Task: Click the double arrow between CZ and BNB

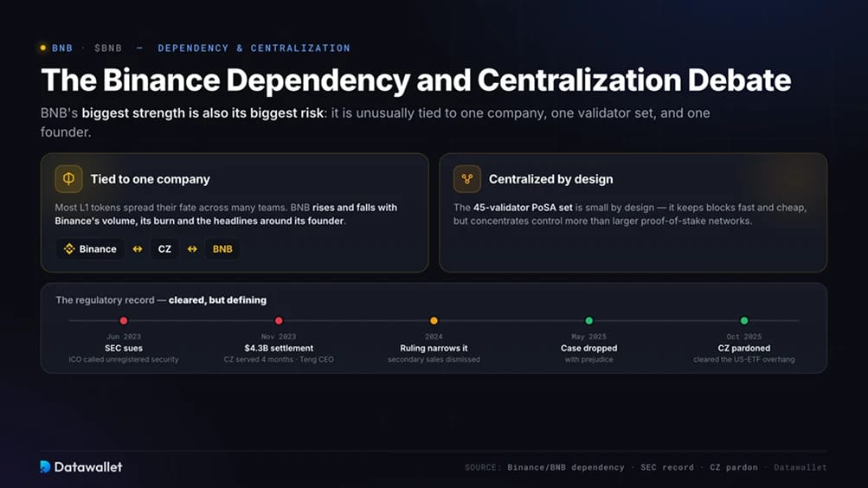Action: coord(192,249)
